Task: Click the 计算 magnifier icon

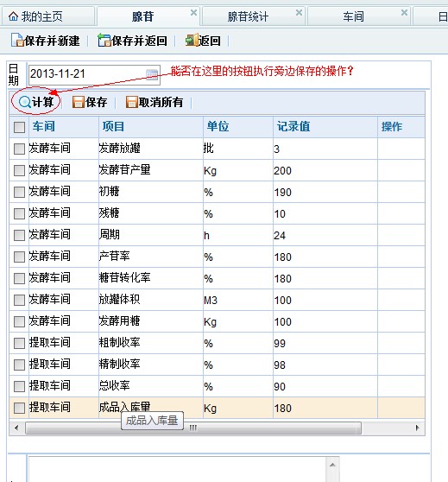Action: (x=24, y=102)
